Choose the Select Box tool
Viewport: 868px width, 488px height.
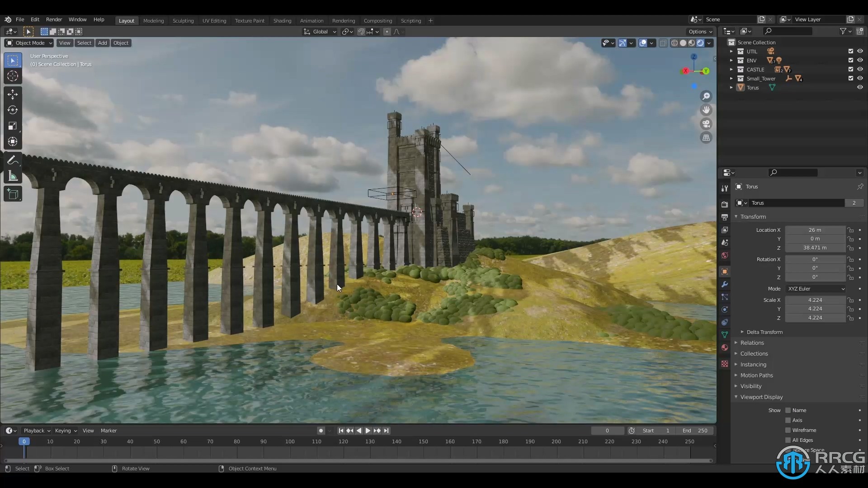coord(13,60)
